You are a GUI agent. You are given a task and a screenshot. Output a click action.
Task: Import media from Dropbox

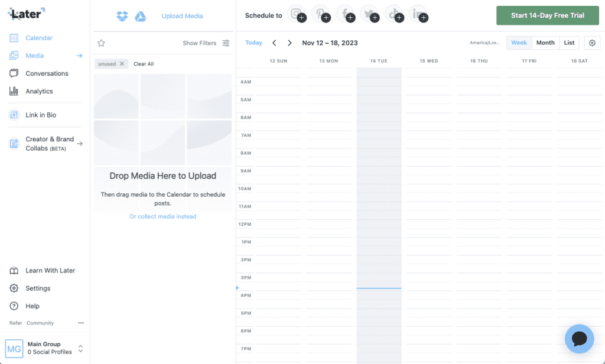point(122,16)
